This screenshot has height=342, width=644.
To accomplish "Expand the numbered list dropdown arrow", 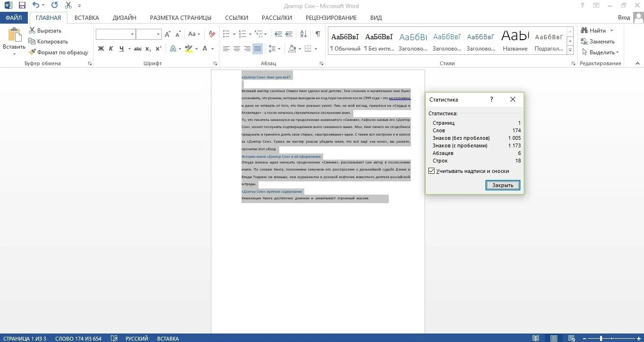I will tap(250, 34).
